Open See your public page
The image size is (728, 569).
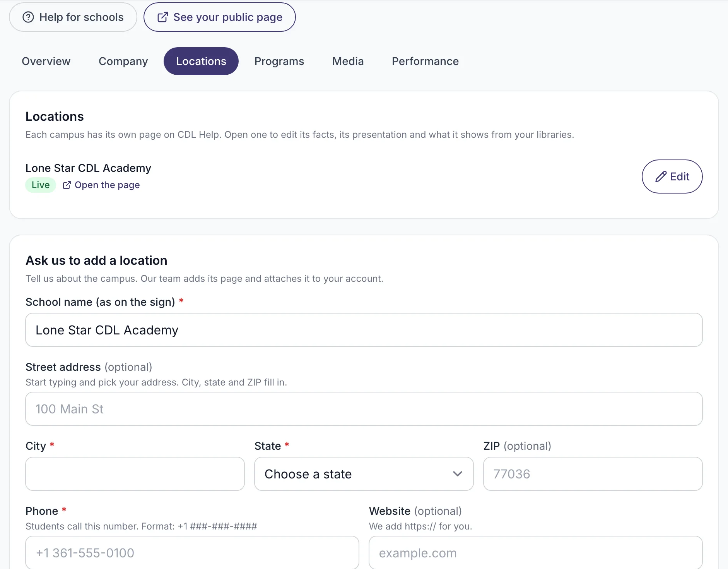tap(220, 17)
